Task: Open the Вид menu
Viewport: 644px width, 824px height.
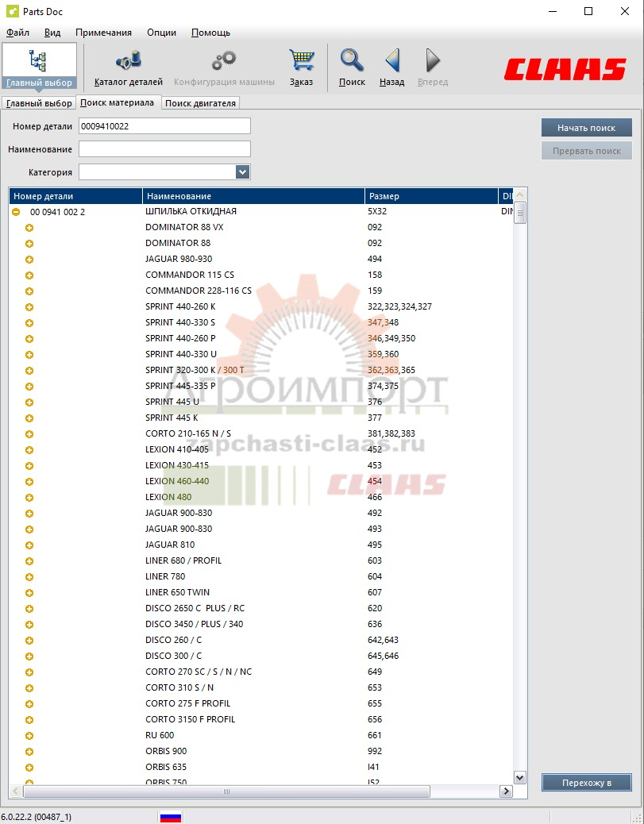Action: [52, 33]
